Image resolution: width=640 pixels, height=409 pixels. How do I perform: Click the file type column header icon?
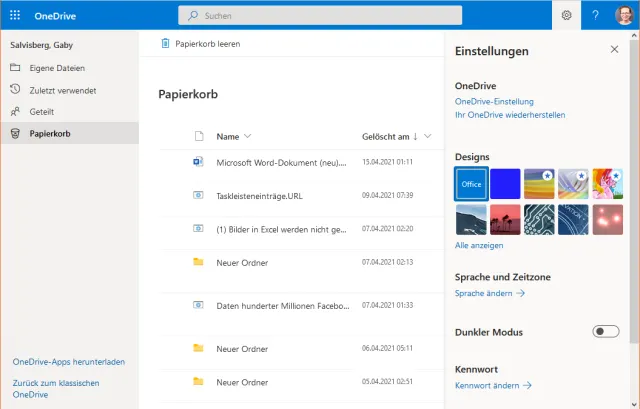coord(198,136)
